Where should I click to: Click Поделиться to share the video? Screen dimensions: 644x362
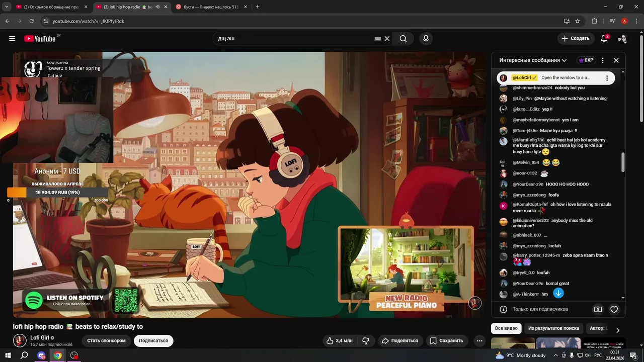pyautogui.click(x=400, y=341)
